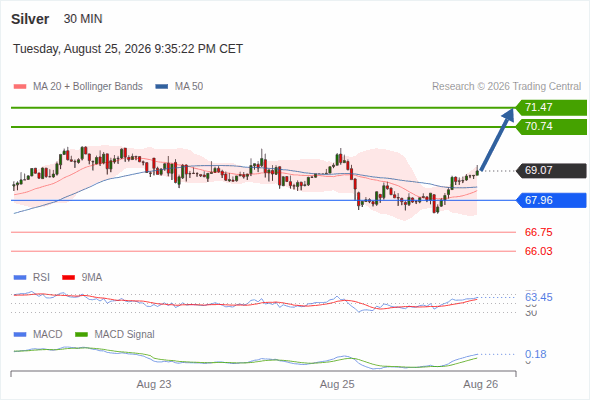Click the 67.96 blue pivot label

click(x=551, y=200)
